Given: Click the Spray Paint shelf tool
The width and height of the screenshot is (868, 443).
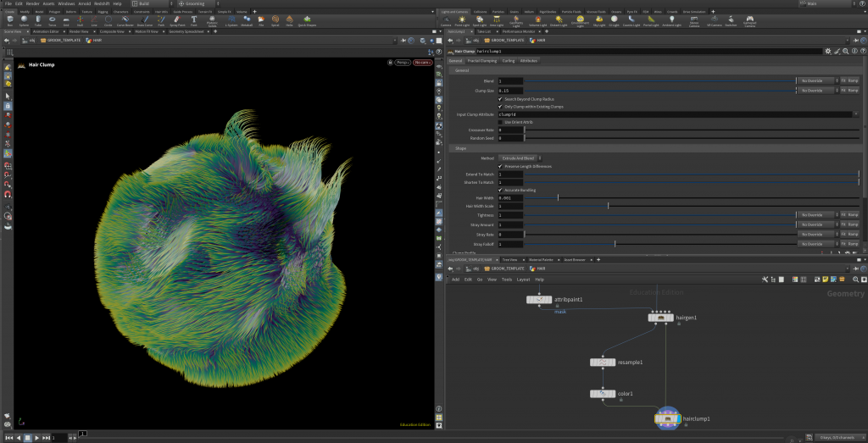Looking at the screenshot, I should 178,20.
